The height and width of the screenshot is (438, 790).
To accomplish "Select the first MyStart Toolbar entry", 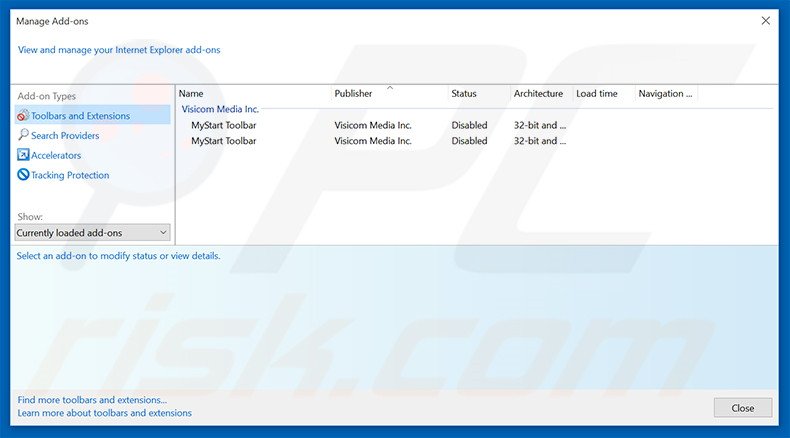I will [224, 125].
